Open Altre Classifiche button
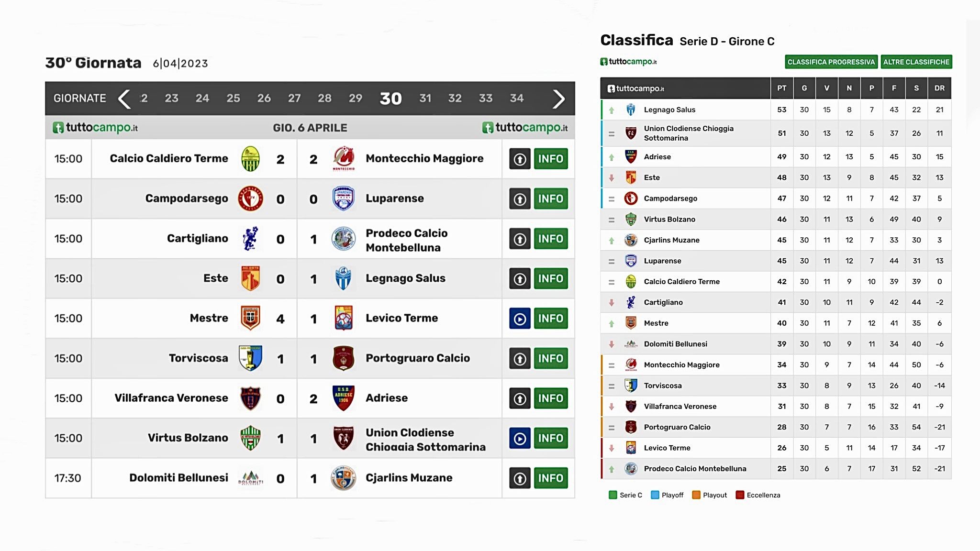The width and height of the screenshot is (980, 551). 916,62
